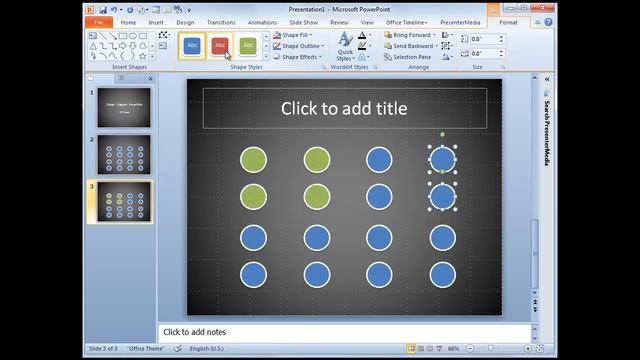Switch to the Design tab
640x360 pixels.
click(185, 22)
